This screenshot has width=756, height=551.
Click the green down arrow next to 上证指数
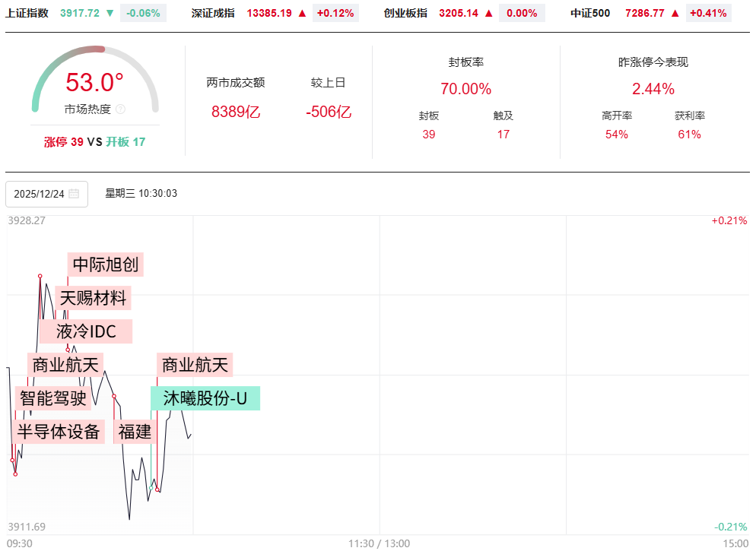(110, 13)
